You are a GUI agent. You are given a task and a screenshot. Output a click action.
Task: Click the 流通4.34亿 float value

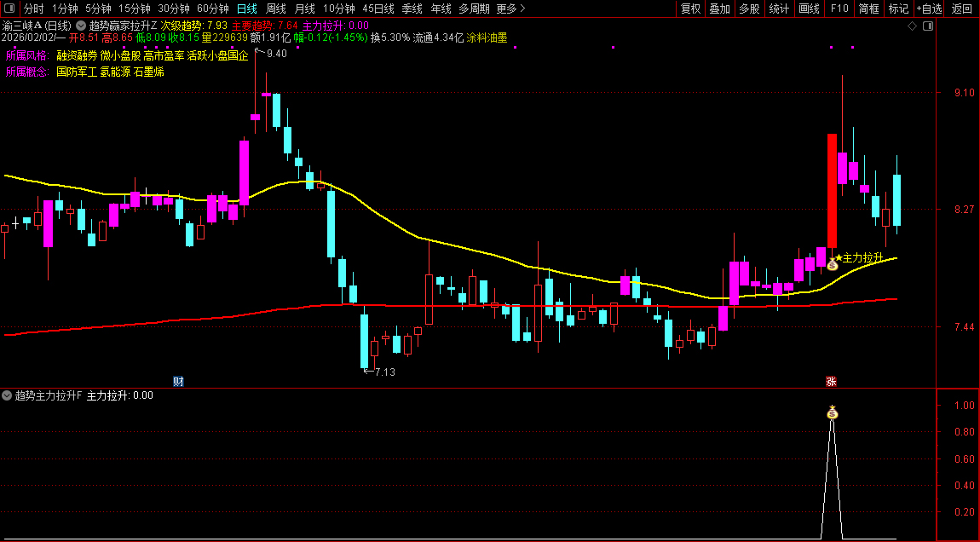[438, 37]
